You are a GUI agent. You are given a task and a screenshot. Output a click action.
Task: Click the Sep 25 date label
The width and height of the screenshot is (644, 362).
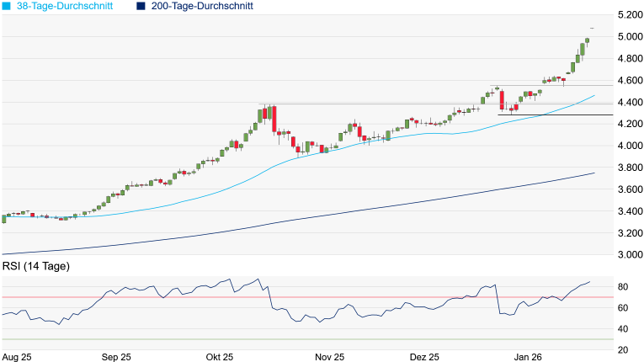pyautogui.click(x=117, y=357)
